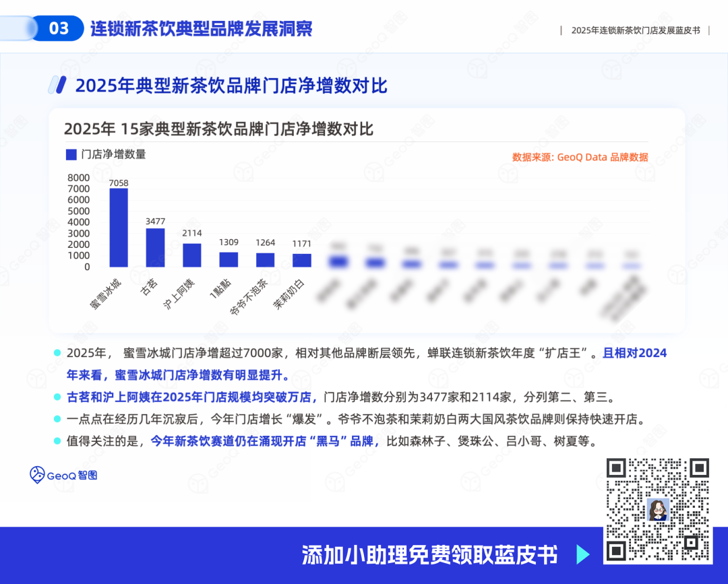The image size is (728, 584).
Task: Click the value label 1171
Action: pyautogui.click(x=302, y=244)
